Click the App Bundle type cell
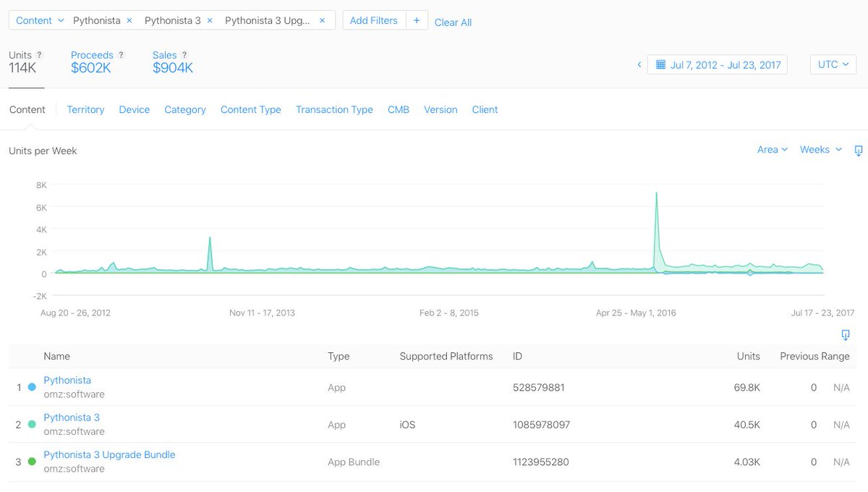868x492 pixels. tap(354, 462)
